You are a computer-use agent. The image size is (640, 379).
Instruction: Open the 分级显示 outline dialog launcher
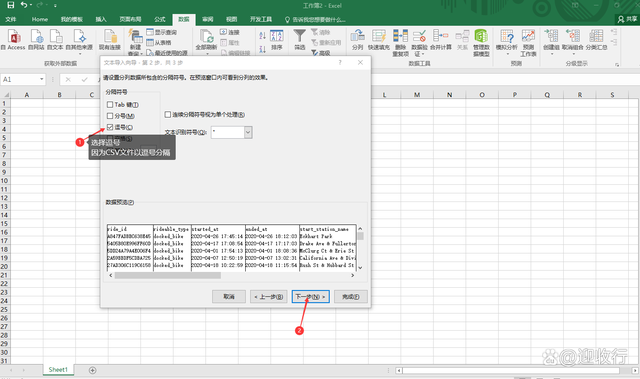(617, 64)
